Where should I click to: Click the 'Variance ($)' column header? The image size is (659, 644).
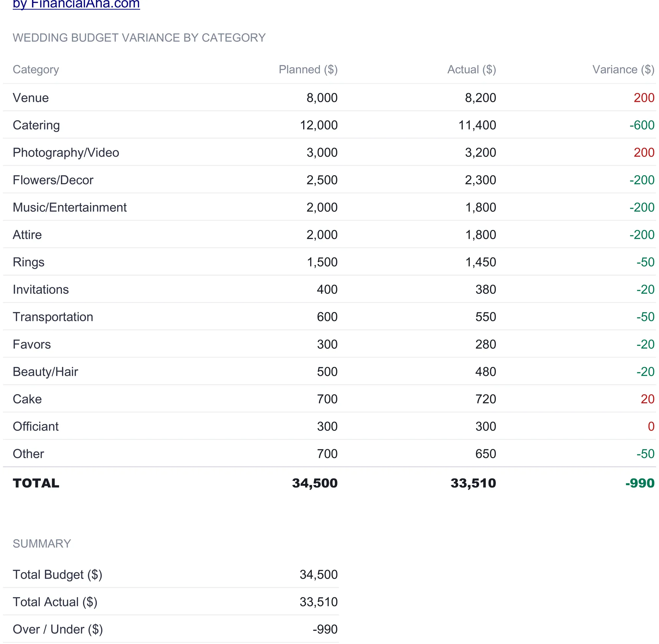pos(623,70)
